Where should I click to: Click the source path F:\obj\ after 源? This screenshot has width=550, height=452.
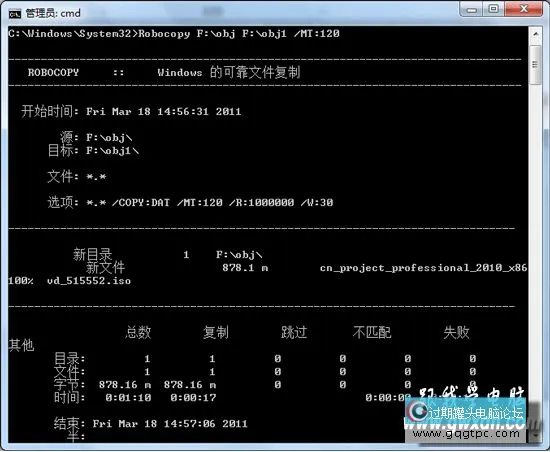pos(109,138)
